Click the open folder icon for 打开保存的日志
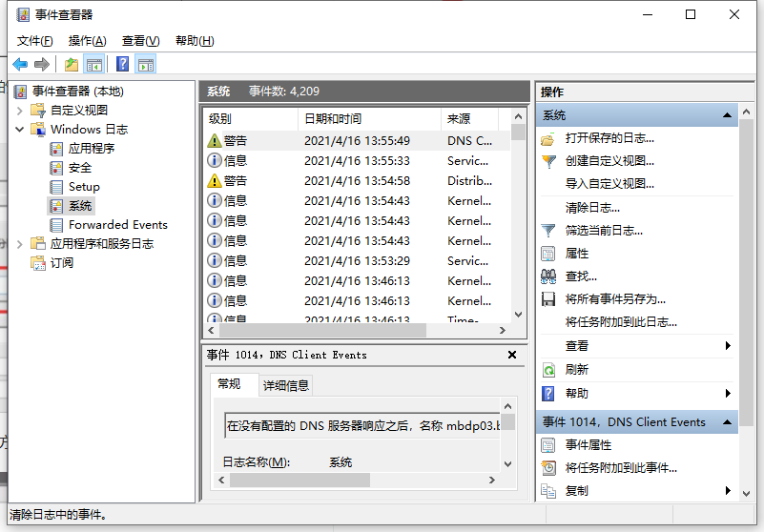The width and height of the screenshot is (764, 532). coord(548,139)
